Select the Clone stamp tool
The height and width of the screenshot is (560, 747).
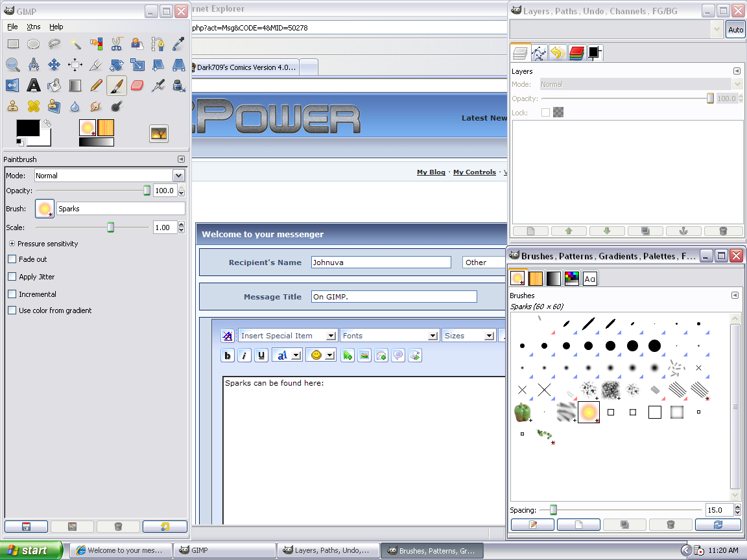(13, 106)
